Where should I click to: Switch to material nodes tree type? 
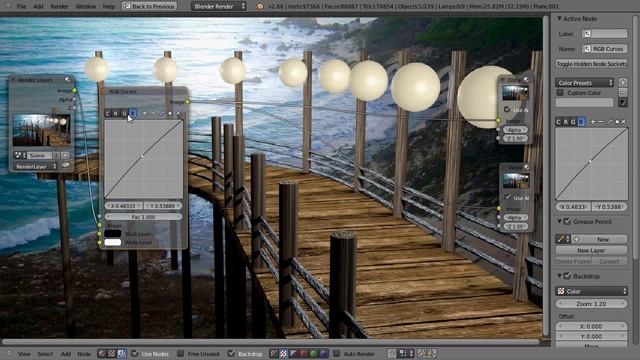coord(102,353)
